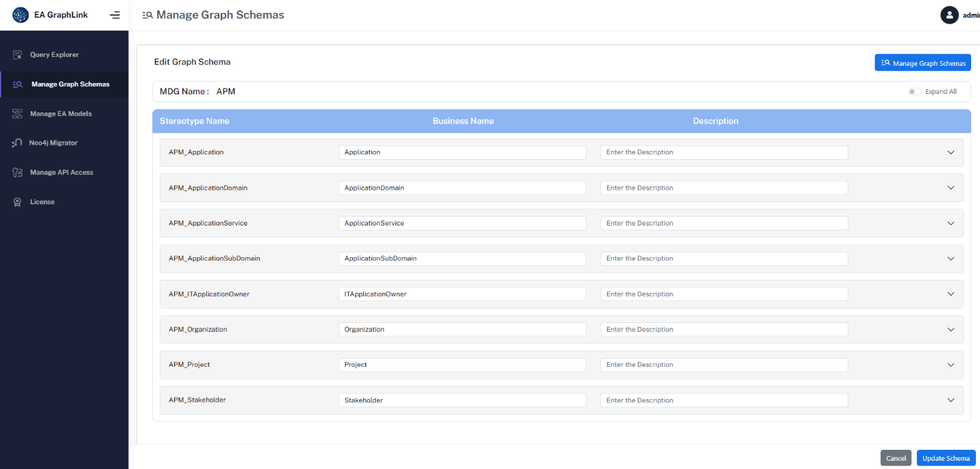Screen dimensions: 980x469
Task: Click the Manage EA Models sidebar icon
Action: [x=18, y=114]
